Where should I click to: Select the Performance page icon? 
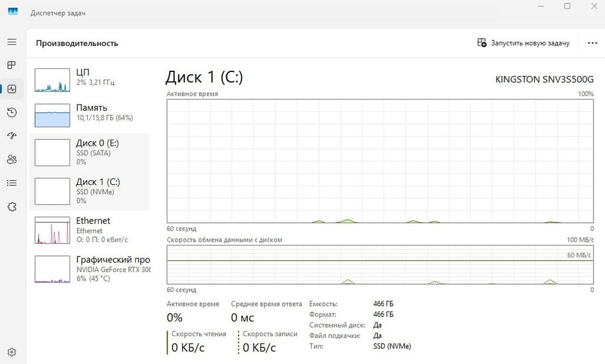tap(11, 89)
